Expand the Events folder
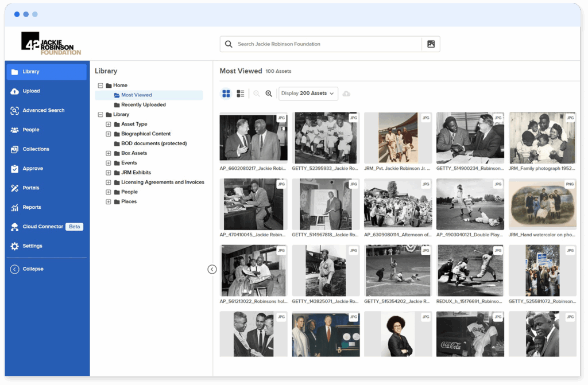 [x=108, y=163]
